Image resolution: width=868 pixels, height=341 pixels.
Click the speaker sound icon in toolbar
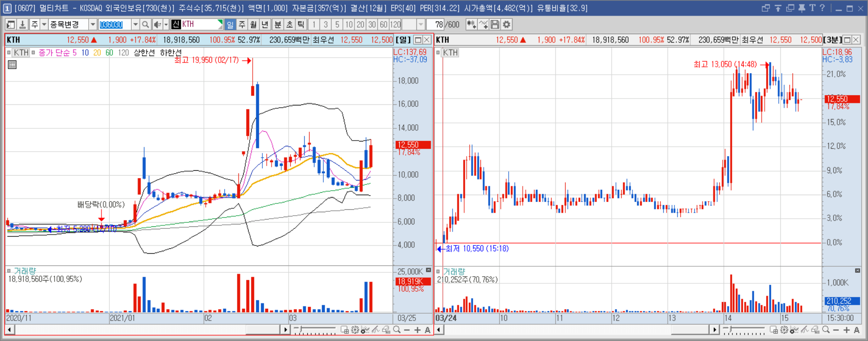pyautogui.click(x=158, y=24)
